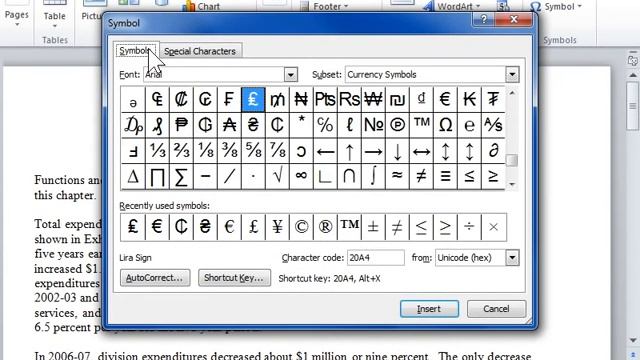
Task: Select the summation sigma symbol
Action: pos(181,176)
